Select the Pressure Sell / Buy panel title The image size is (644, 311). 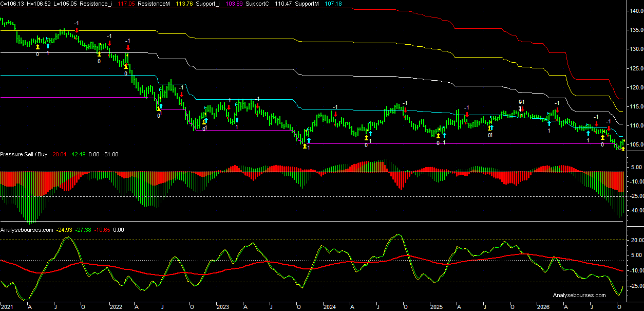tap(24, 154)
